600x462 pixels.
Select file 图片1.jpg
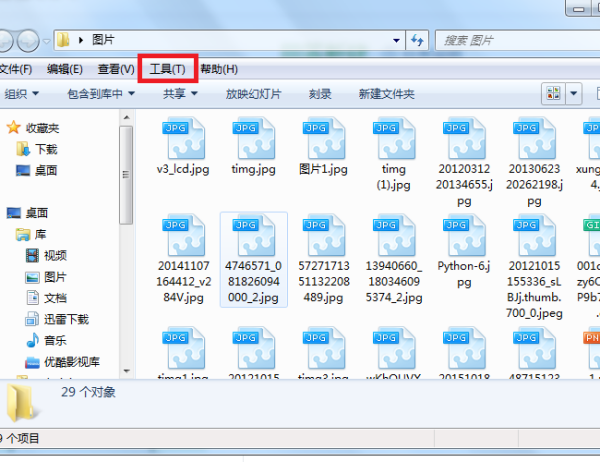pyautogui.click(x=323, y=146)
